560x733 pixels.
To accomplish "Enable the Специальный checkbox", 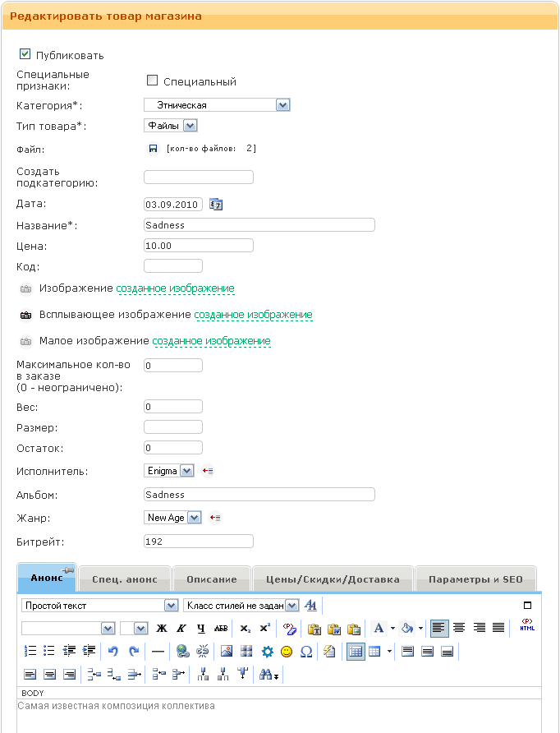I will [152, 81].
